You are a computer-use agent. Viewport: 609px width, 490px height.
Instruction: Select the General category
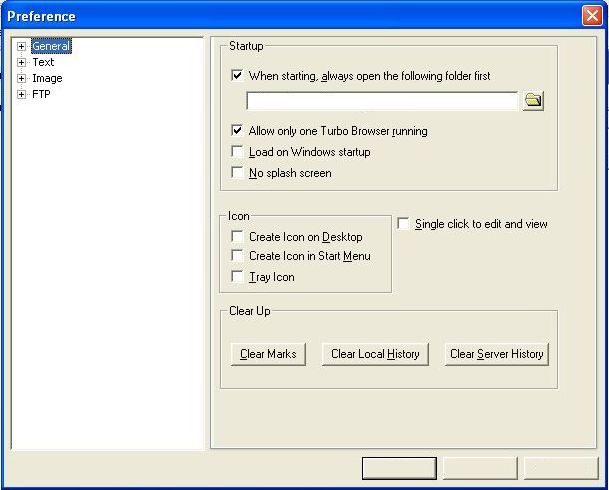pyautogui.click(x=51, y=46)
